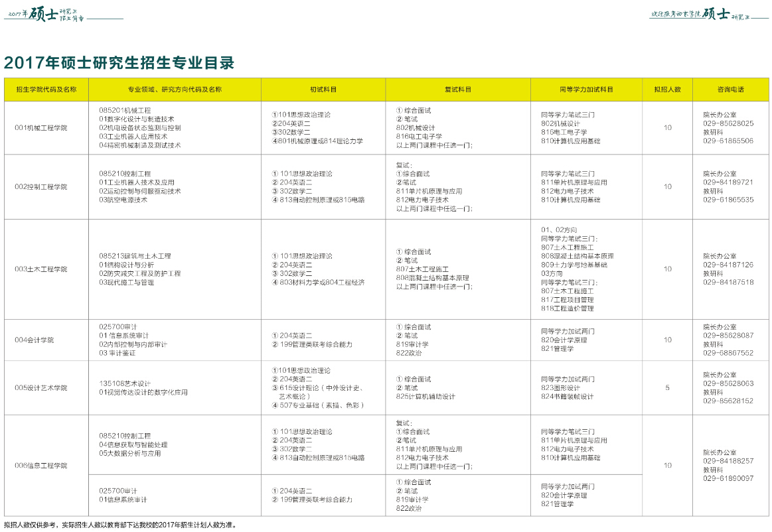The width and height of the screenshot is (772, 532).
Task: Click 01视觉传达设计的数字化应用 direction
Action: click(143, 392)
